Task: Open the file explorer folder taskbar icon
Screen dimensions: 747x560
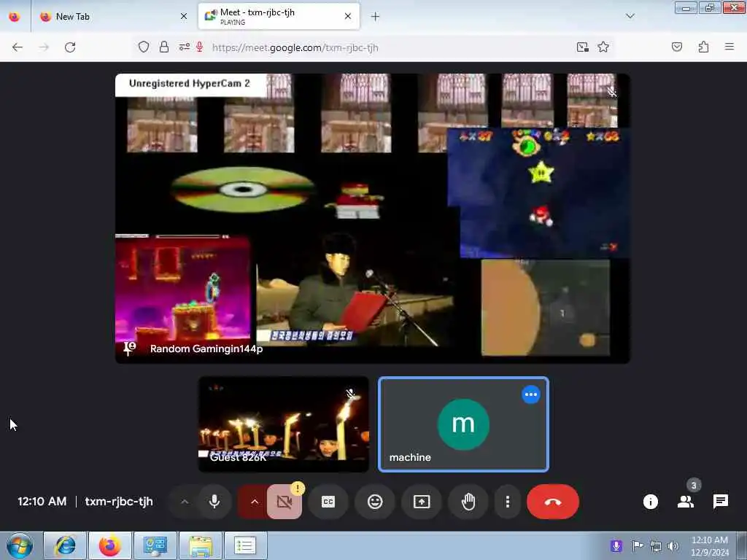Action: coord(201,545)
